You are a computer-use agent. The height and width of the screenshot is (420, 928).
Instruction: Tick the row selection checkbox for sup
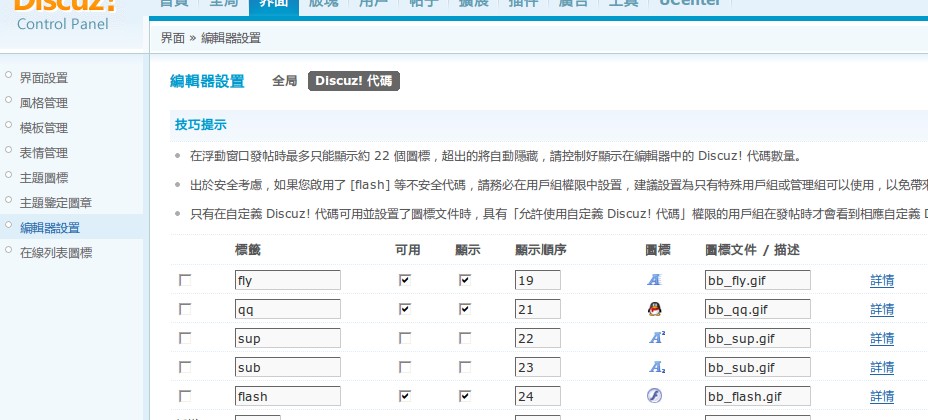[185, 338]
